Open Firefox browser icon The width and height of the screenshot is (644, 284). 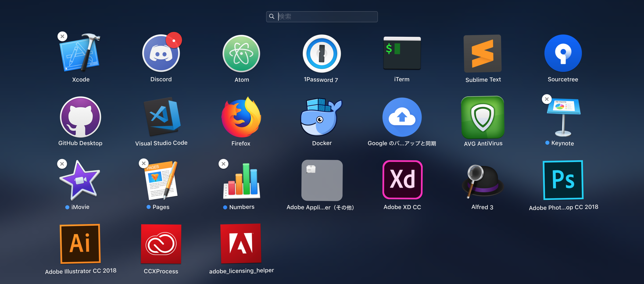[241, 117]
